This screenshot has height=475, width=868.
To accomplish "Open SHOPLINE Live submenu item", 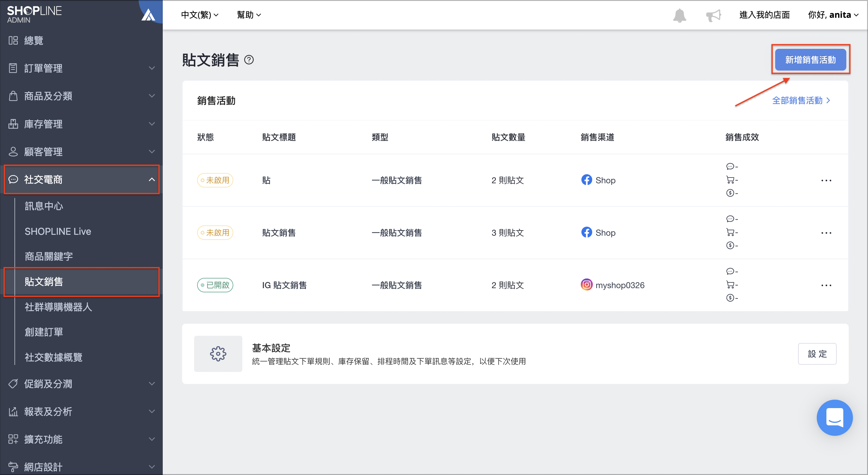I will 58,231.
